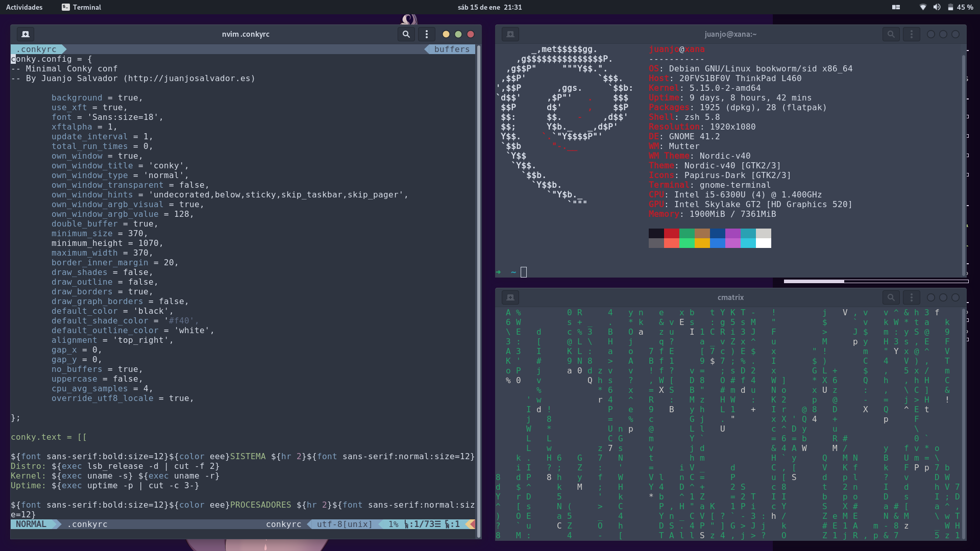Click the font = 'Sans:size=18' line
This screenshot has width=980, height=551.
click(107, 117)
